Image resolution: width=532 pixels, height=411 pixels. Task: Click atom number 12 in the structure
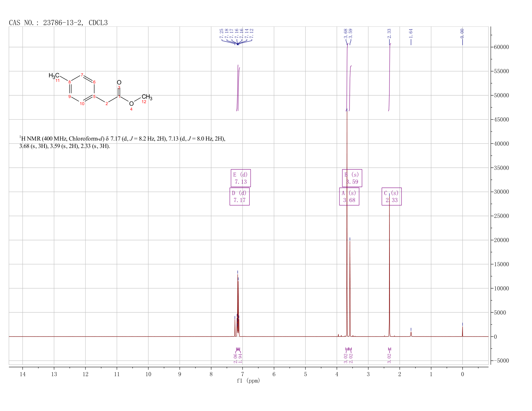click(x=144, y=102)
